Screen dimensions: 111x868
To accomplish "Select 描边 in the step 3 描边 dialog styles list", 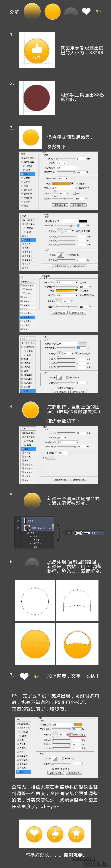I will click(28, 174).
